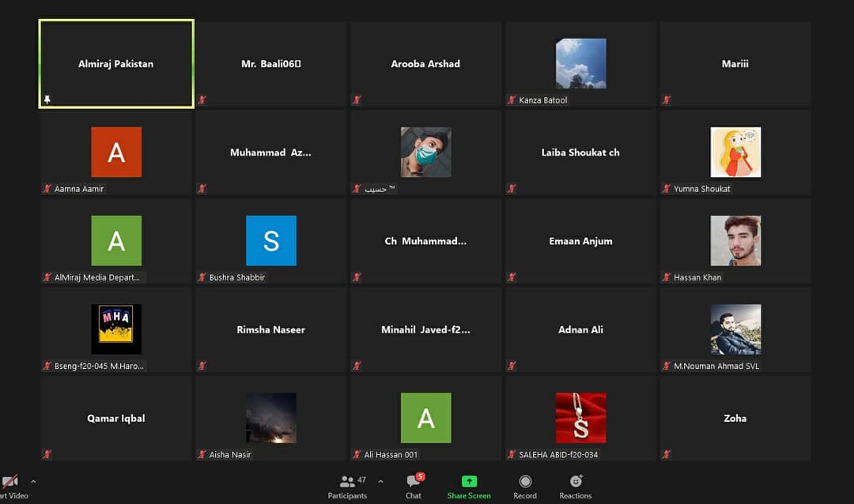854x504 pixels.
Task: Click the SALEHA ABID-f20-034 name label
Action: pyautogui.click(x=558, y=454)
